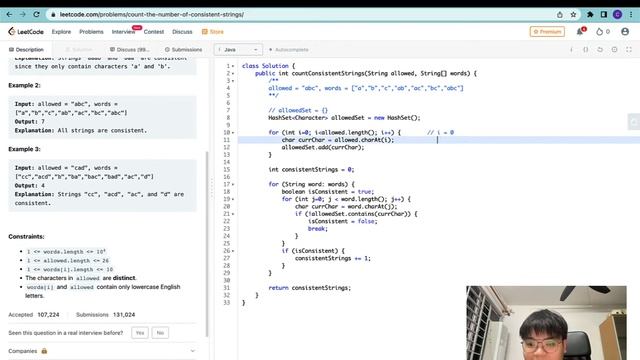The width and height of the screenshot is (640, 360).
Task: Open Contest in the top navigation
Action: pyautogui.click(x=153, y=31)
